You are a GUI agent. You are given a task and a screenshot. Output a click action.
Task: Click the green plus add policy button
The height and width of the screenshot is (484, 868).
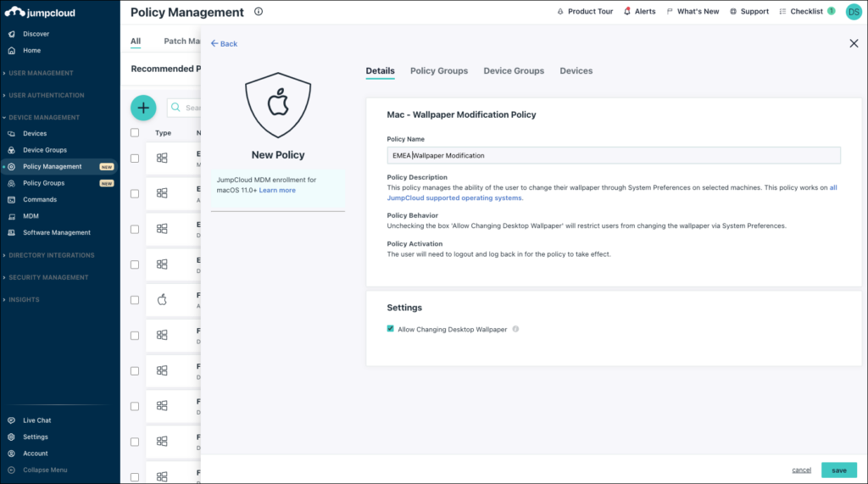pos(143,108)
